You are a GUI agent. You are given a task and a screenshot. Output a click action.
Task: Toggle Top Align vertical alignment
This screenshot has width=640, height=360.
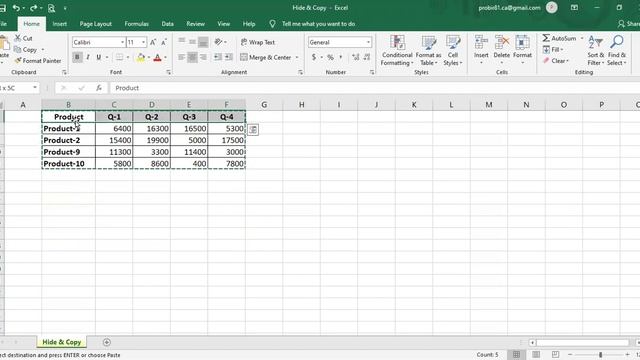[x=181, y=42]
